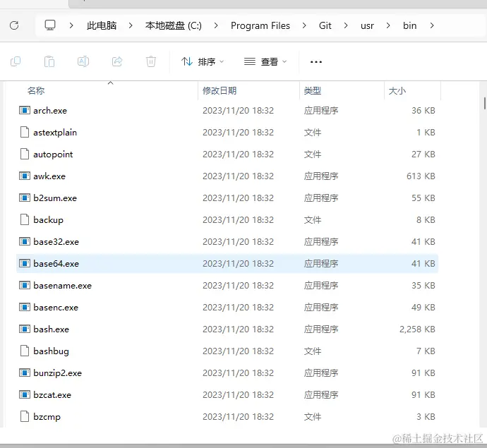Viewport: 487px width, 448px height.
Task: Expand chevron after the monitor icon
Action: point(71,25)
